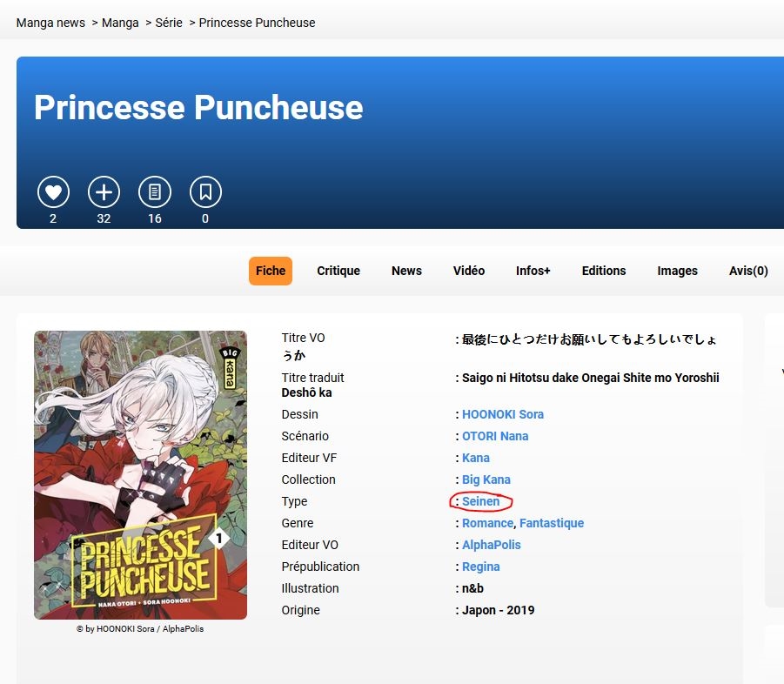Screen dimensions: 784x684
Task: Click the heart favorite icon
Action: pyautogui.click(x=53, y=192)
